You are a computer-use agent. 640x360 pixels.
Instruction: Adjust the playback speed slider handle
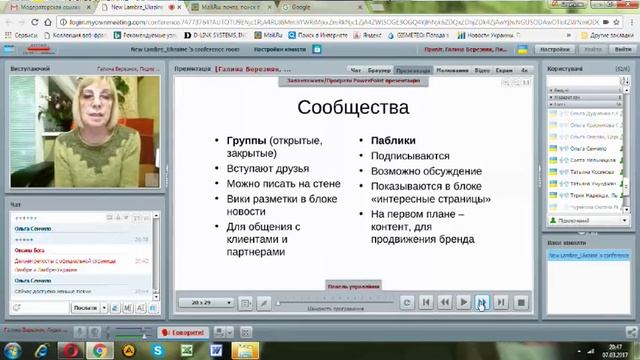278,303
